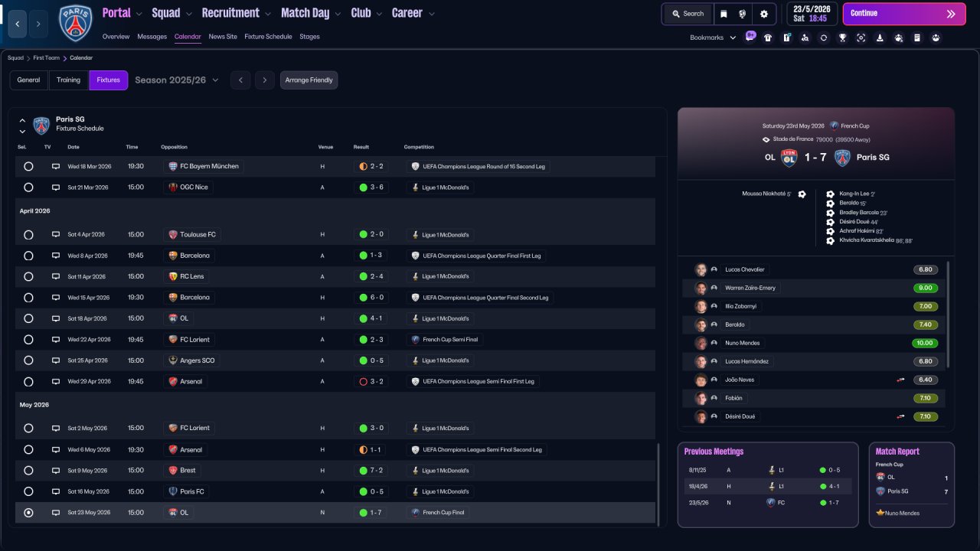Select the Brest fixture radio button

28,471
